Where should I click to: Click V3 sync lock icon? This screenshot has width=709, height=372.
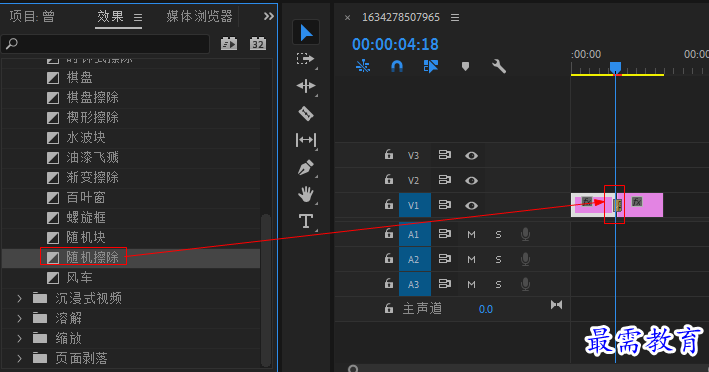[444, 155]
